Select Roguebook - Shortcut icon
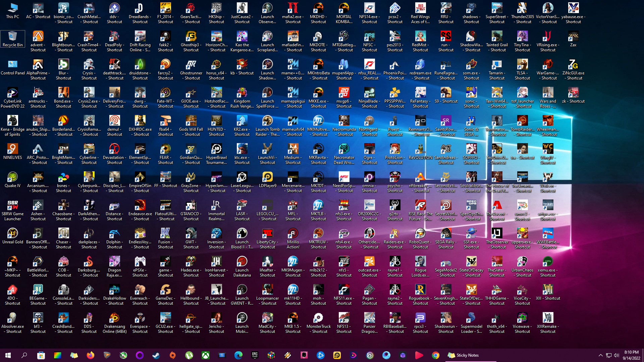This screenshot has height=362, width=644. [421, 295]
